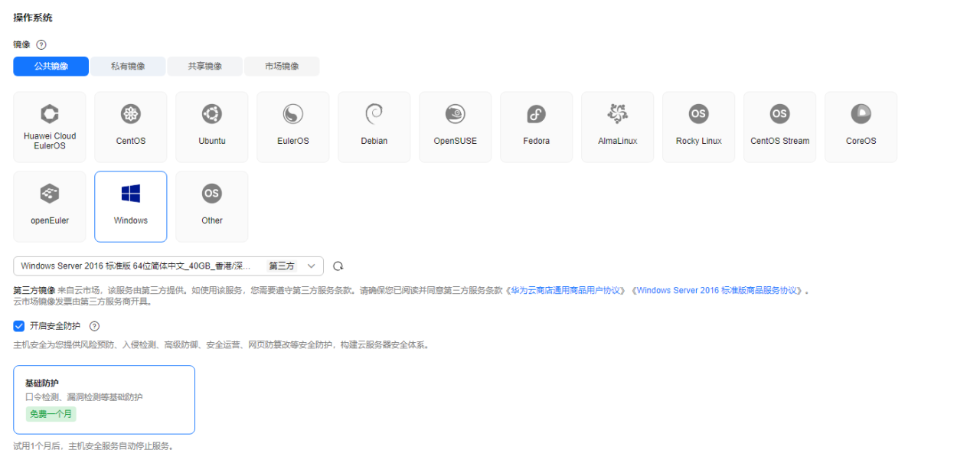Screen dimensions: 980x463
Task: Choose the Debian swirl icon
Action: coord(374,114)
